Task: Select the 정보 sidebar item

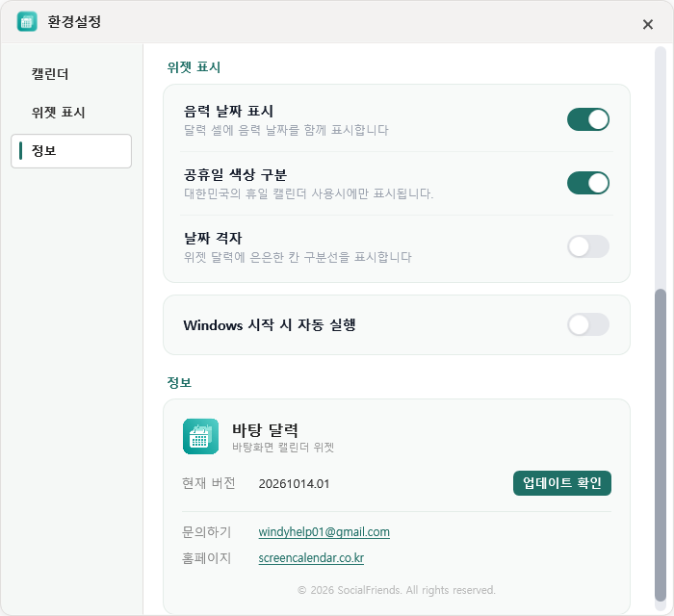Action: pos(71,151)
